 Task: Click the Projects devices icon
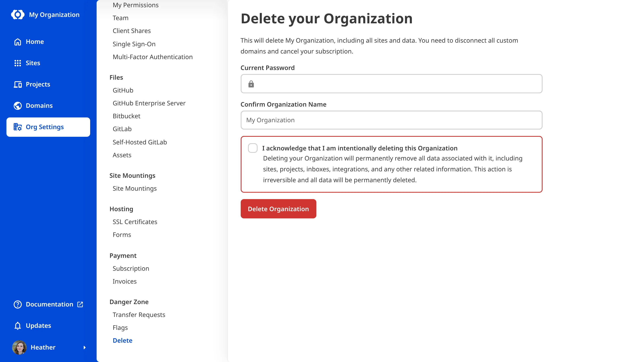coord(18,84)
